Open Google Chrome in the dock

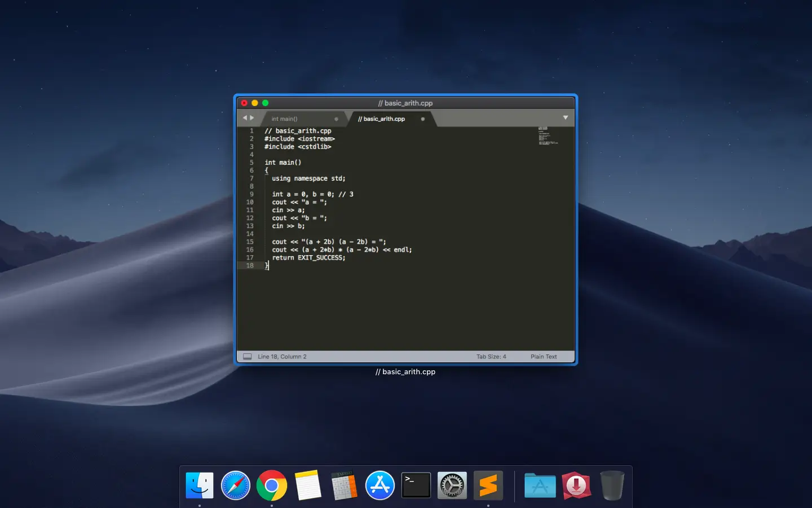tap(272, 485)
